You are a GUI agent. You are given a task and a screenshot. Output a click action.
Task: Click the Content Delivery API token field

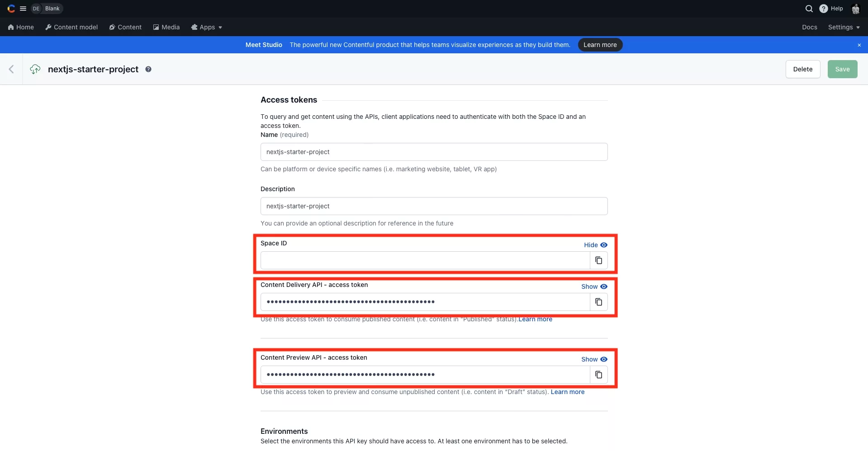tap(425, 302)
